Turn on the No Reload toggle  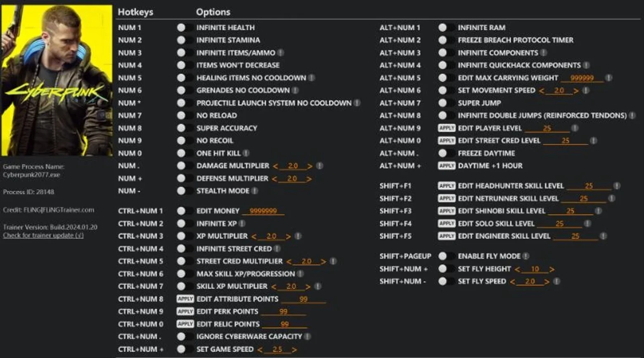click(184, 116)
